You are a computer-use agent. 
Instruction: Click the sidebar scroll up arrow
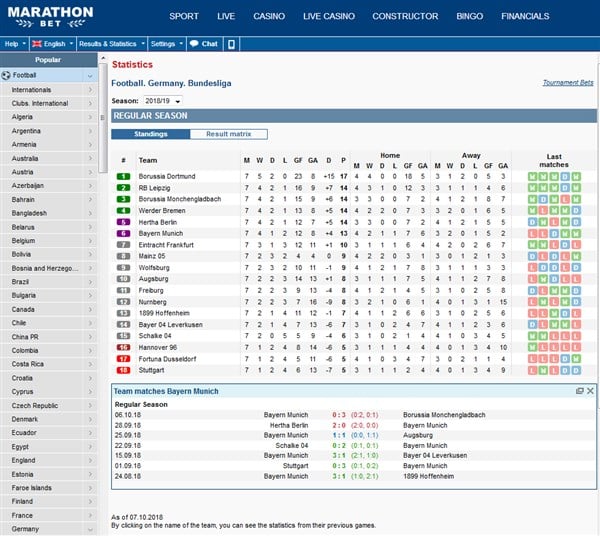point(103,58)
